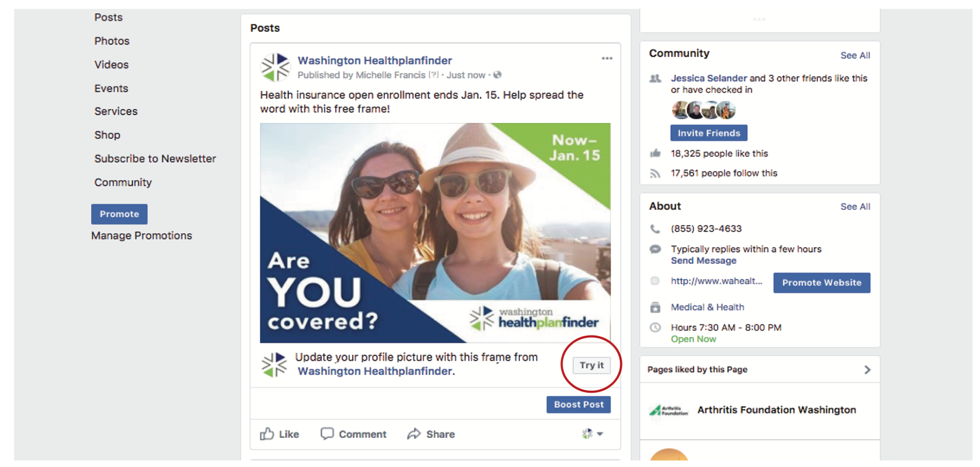Image resolution: width=980 pixels, height=467 pixels.
Task: Click 18,325 people like this text
Action: click(x=719, y=154)
